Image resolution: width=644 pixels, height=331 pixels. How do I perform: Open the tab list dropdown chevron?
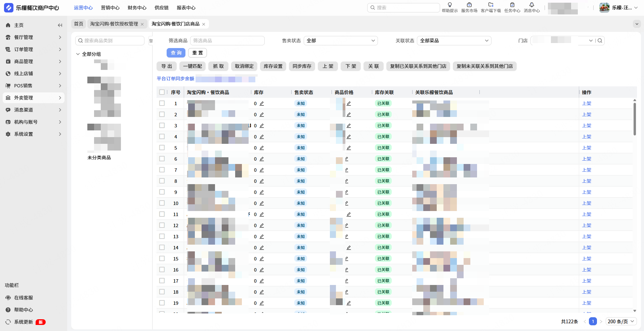pos(636,24)
